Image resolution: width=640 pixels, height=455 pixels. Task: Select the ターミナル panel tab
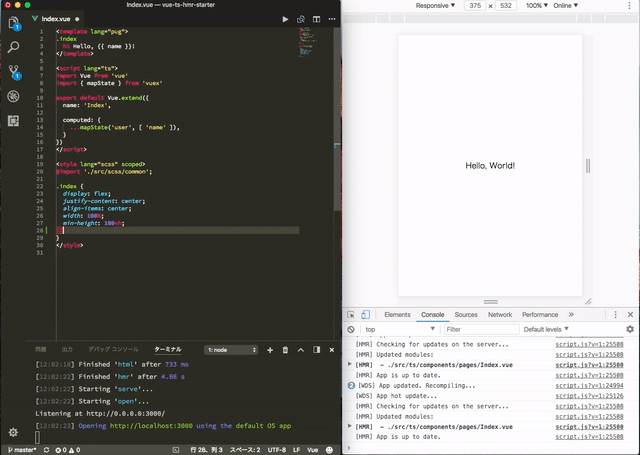pyautogui.click(x=168, y=349)
